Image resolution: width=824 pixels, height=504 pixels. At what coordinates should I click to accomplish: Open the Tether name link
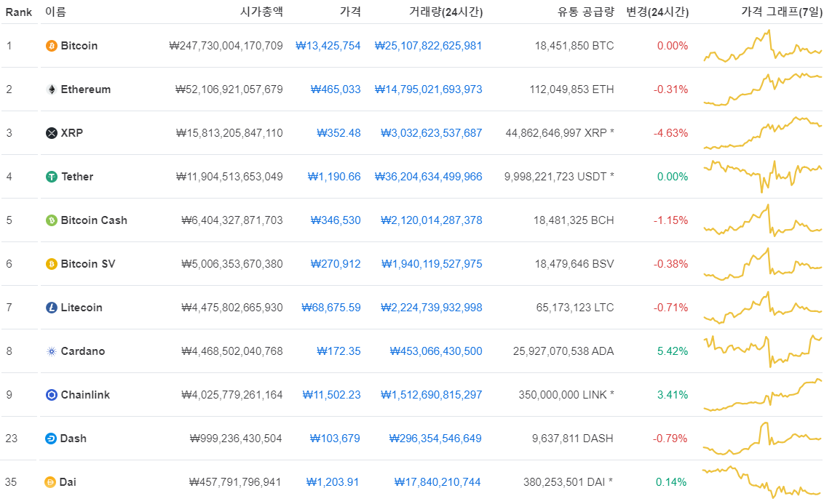pyautogui.click(x=77, y=177)
